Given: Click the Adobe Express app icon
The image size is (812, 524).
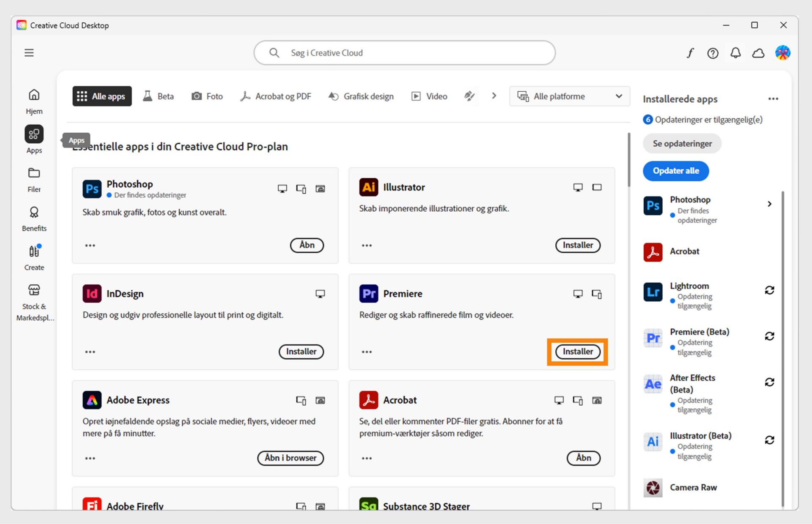Looking at the screenshot, I should pos(92,400).
